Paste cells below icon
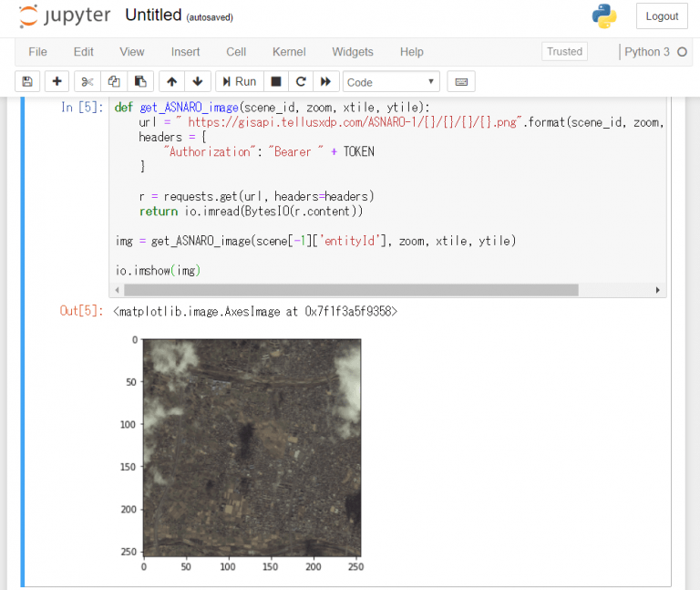The width and height of the screenshot is (700, 590). coord(140,82)
